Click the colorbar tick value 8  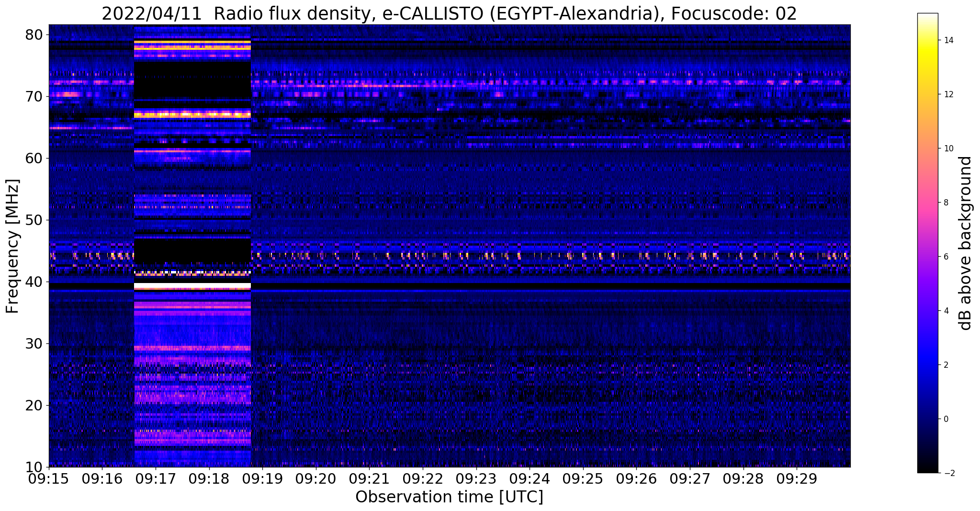(x=946, y=203)
